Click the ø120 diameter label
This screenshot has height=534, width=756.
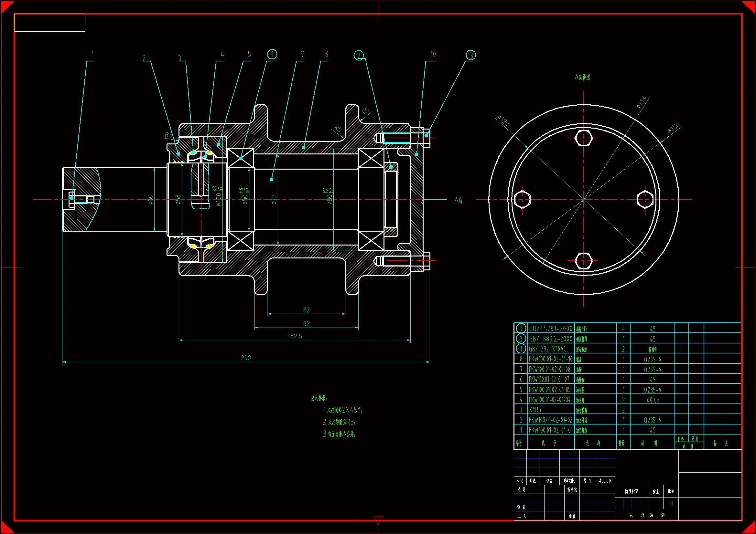[x=503, y=120]
